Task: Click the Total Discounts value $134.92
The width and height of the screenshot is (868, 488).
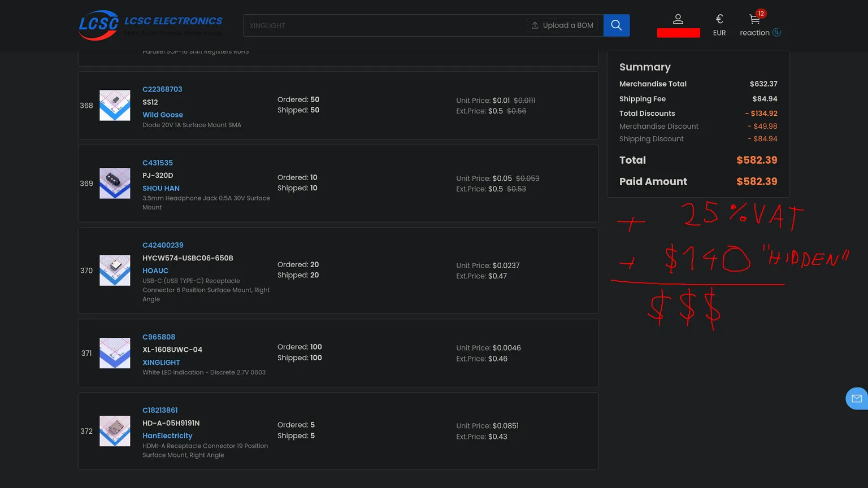Action: tap(761, 114)
